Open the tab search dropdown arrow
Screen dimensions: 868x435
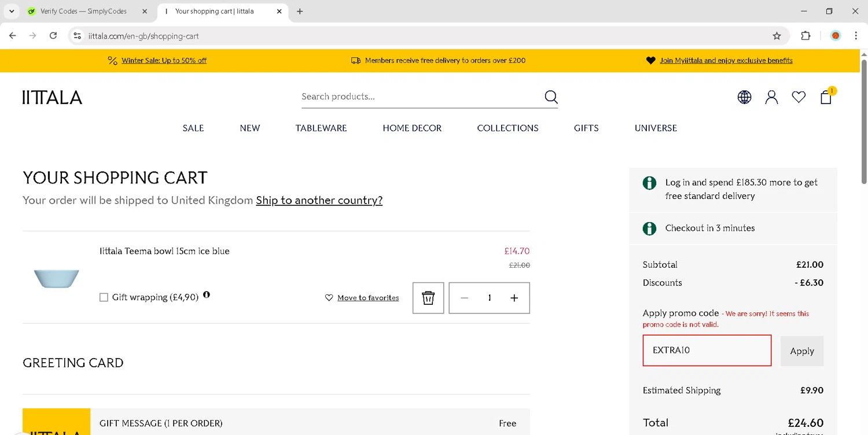[x=12, y=12]
